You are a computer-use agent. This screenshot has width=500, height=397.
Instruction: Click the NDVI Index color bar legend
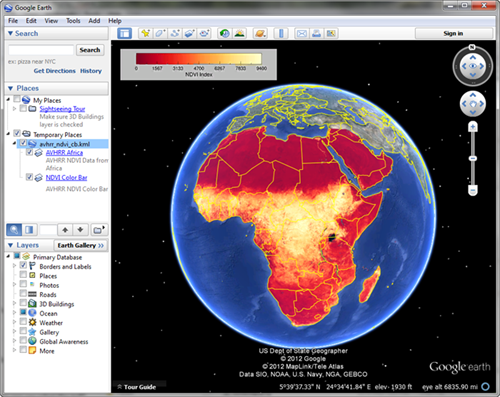[199, 65]
